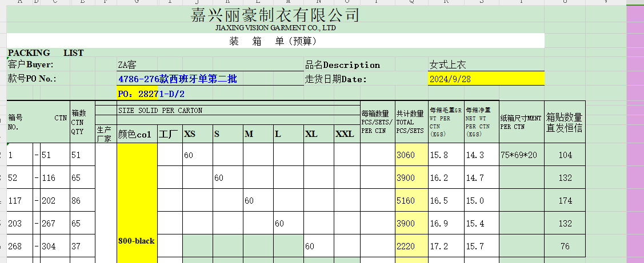
Task: Click the JIAXING VISION GARMENT CO., LTD cell
Action: point(275,27)
